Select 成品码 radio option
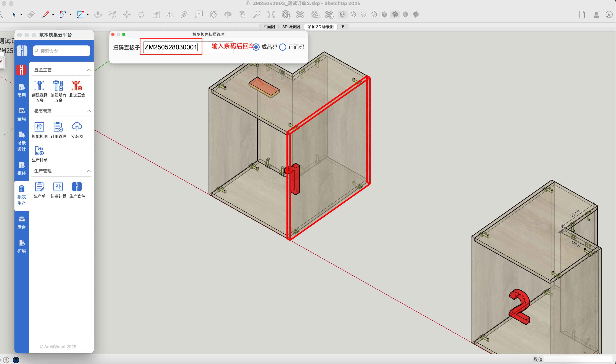 pos(256,47)
